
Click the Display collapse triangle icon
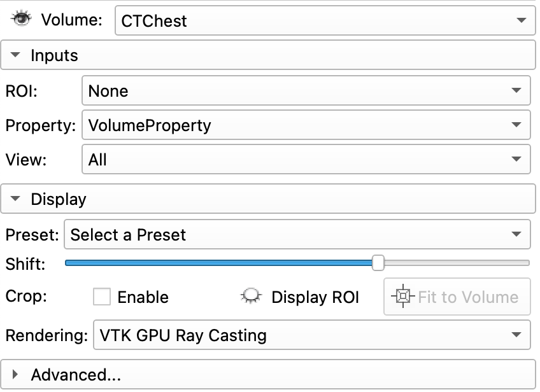pos(15,199)
